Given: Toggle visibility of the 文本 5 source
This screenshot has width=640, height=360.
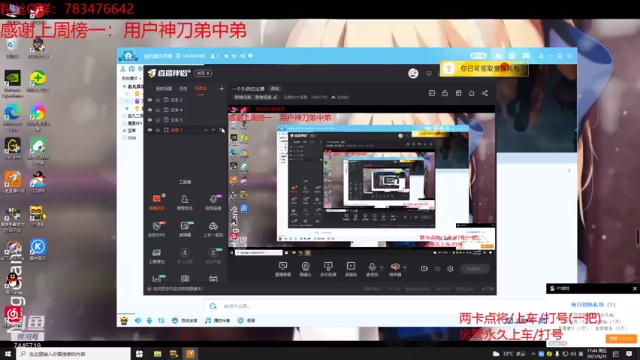Looking at the screenshot, I should click(150, 120).
